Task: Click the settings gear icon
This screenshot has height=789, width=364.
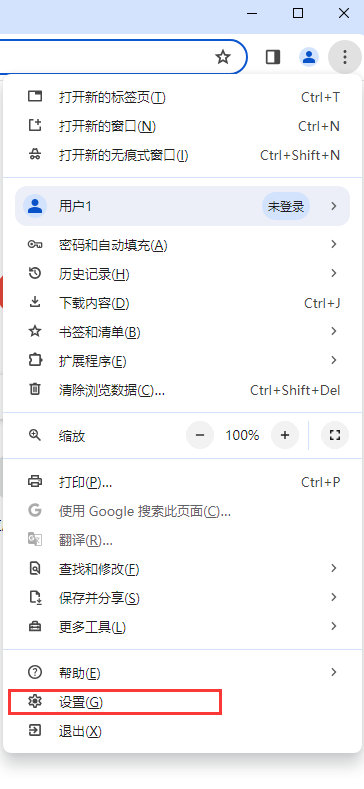Action: pyautogui.click(x=35, y=701)
